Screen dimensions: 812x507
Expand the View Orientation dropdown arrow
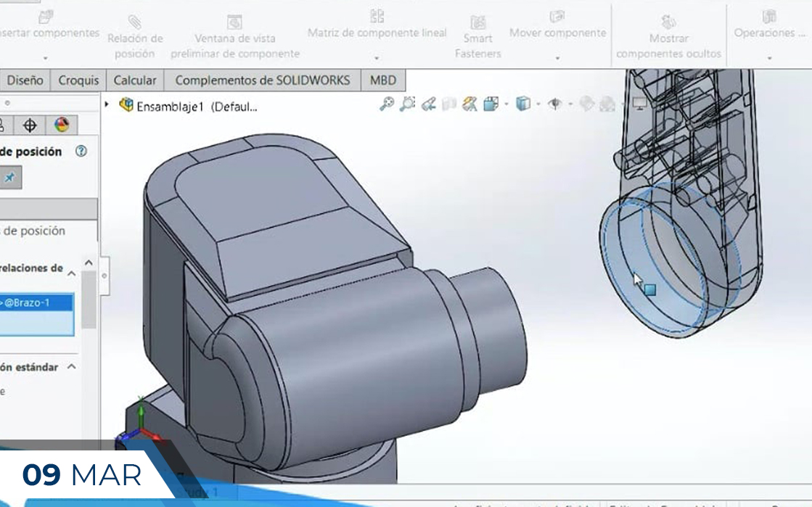click(x=506, y=104)
